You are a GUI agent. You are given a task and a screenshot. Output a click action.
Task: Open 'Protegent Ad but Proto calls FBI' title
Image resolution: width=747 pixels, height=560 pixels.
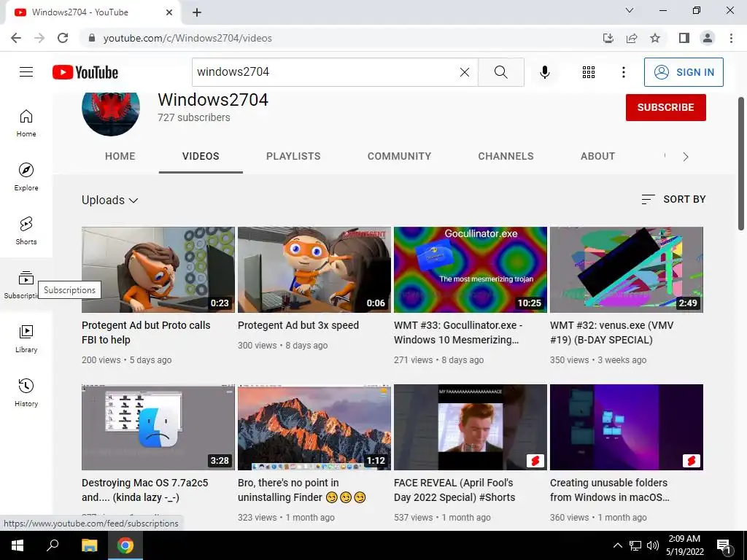tap(146, 332)
